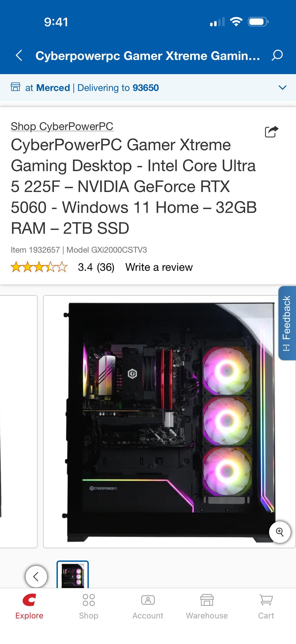
Task: Open search with the magnifier icon
Action: coord(277,55)
